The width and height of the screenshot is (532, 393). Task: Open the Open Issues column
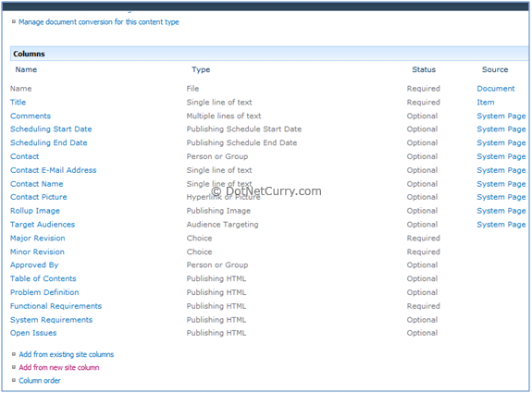33,333
